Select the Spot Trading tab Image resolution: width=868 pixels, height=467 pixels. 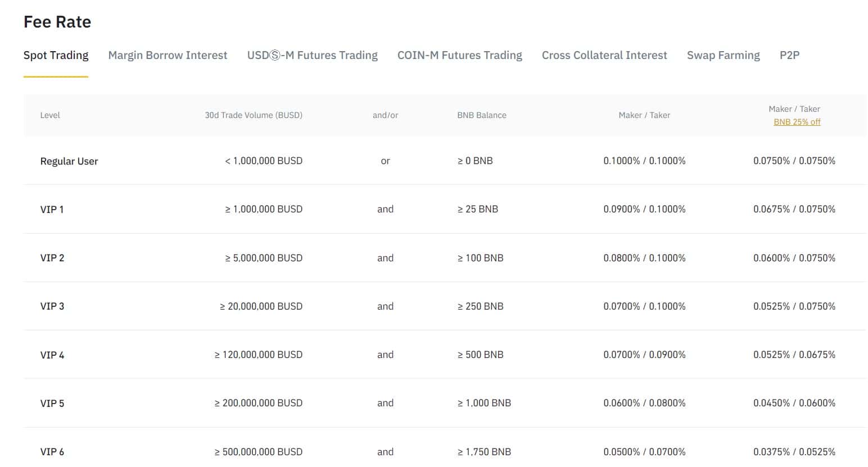(56, 55)
